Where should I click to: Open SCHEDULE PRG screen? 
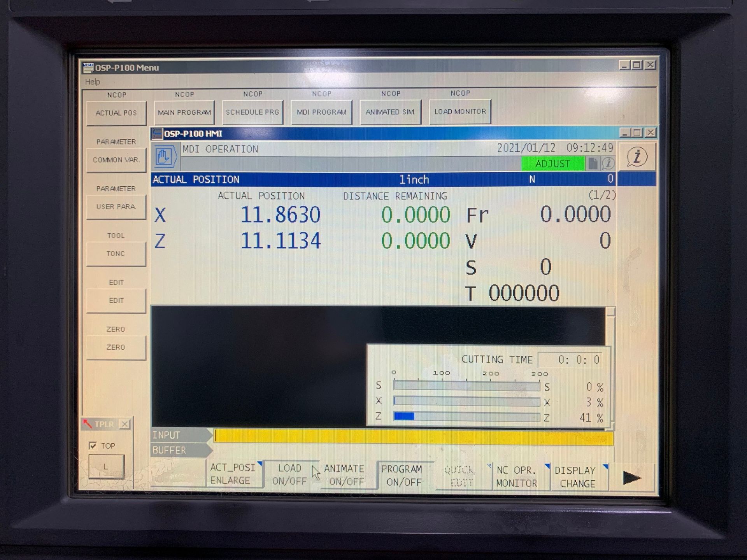[x=253, y=112]
